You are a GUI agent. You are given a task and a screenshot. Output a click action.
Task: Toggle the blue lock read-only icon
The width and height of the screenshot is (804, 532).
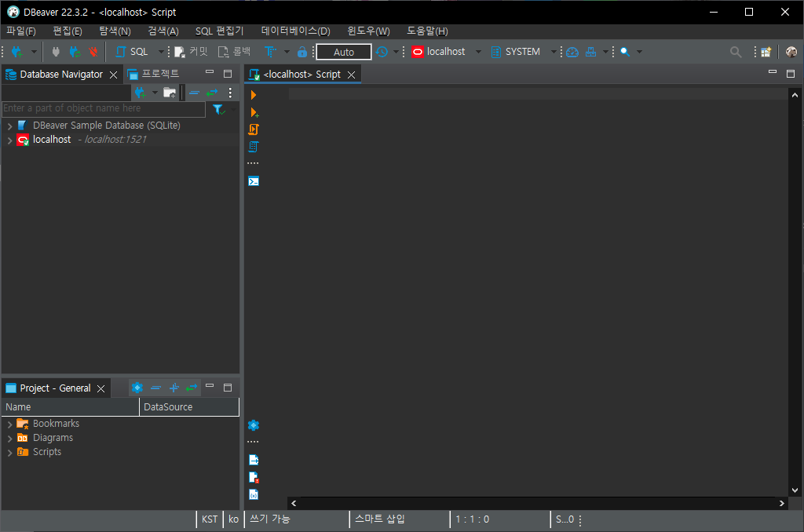[x=302, y=52]
